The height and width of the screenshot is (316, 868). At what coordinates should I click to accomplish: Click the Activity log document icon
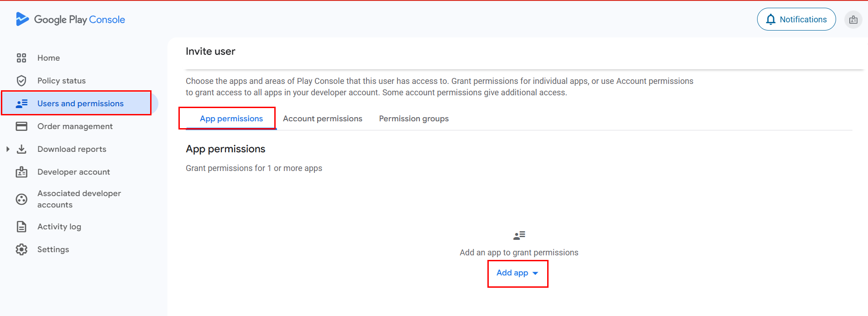coord(21,227)
